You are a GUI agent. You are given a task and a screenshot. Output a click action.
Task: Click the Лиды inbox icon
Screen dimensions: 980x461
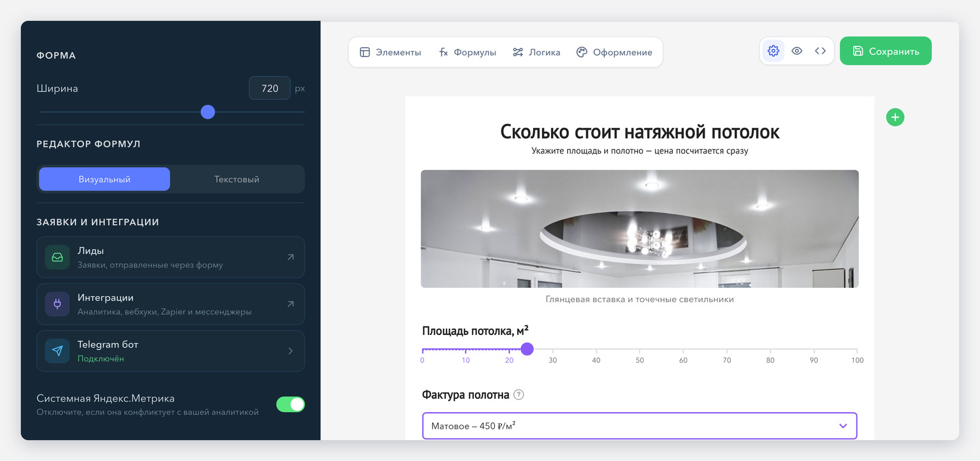pyautogui.click(x=57, y=257)
